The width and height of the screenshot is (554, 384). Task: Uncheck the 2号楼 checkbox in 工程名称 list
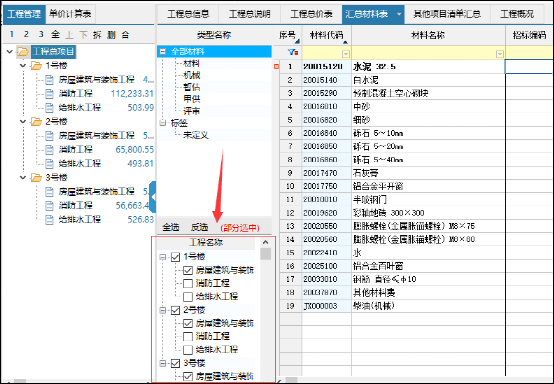(x=175, y=310)
